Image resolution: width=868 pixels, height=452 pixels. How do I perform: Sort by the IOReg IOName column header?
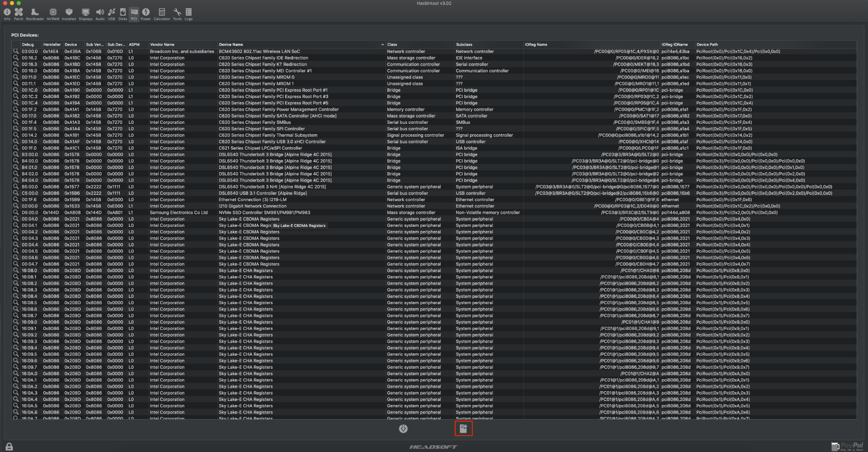pos(678,45)
